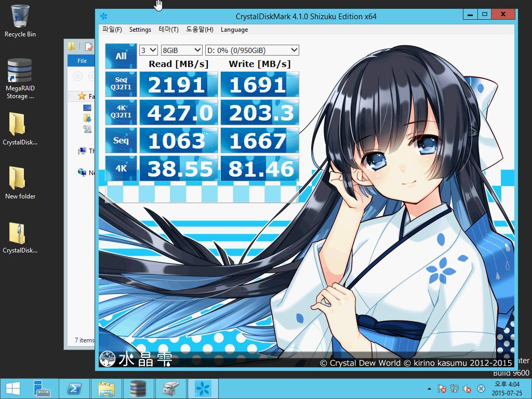
Task: Select the Seq Q32T1 write result 1691
Action: click(x=260, y=84)
